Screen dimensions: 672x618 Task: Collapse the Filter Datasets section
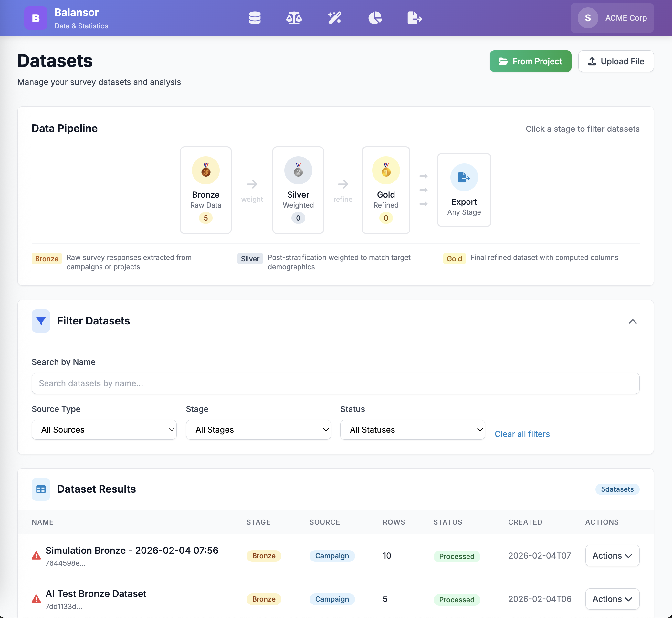click(x=633, y=321)
